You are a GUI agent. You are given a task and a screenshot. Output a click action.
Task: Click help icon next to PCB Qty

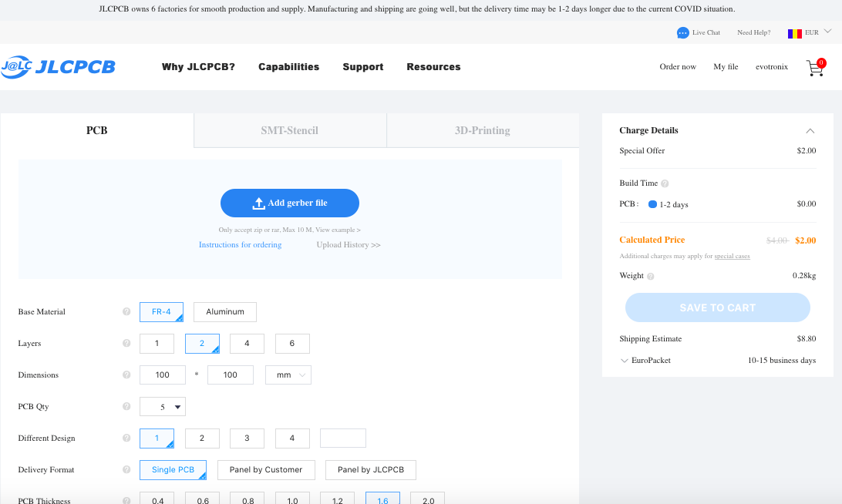pos(126,406)
